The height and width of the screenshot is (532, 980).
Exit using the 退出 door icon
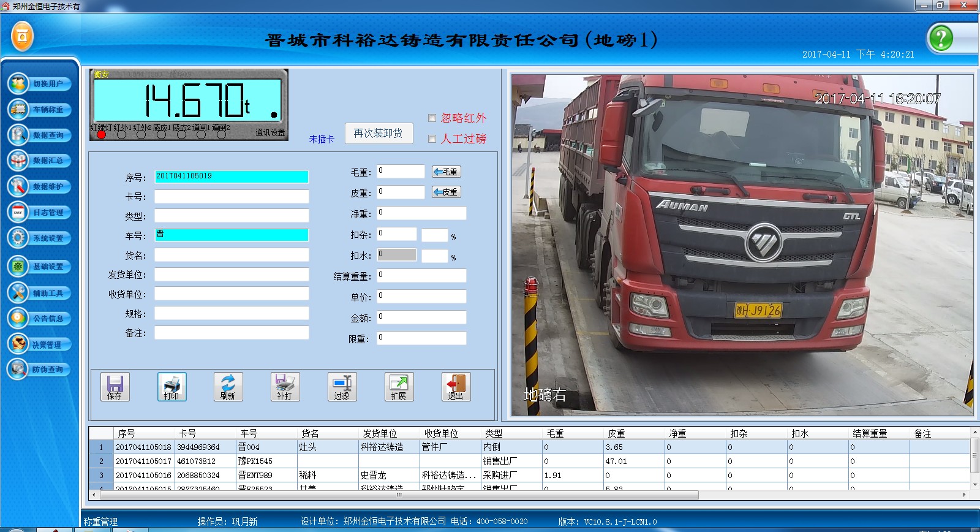(x=456, y=387)
